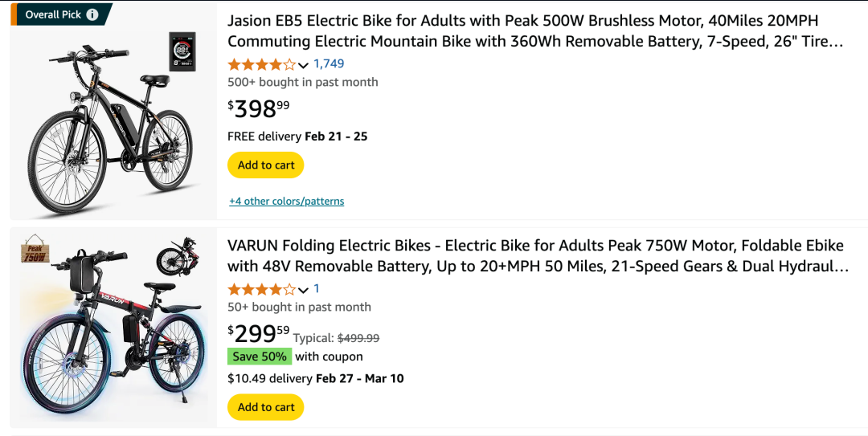This screenshot has width=868, height=436.
Task: Expand rating breakdown chevron for VARUN bike
Action: (x=303, y=290)
